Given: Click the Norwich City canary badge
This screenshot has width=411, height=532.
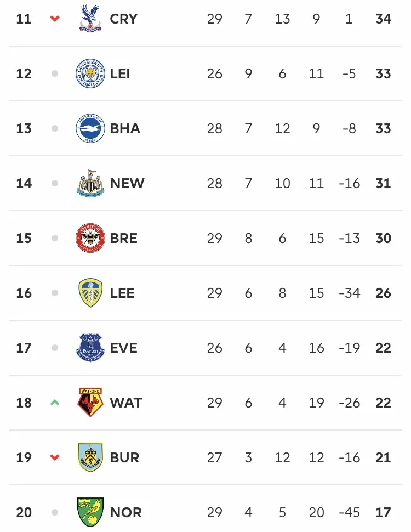Looking at the screenshot, I should pos(90,512).
